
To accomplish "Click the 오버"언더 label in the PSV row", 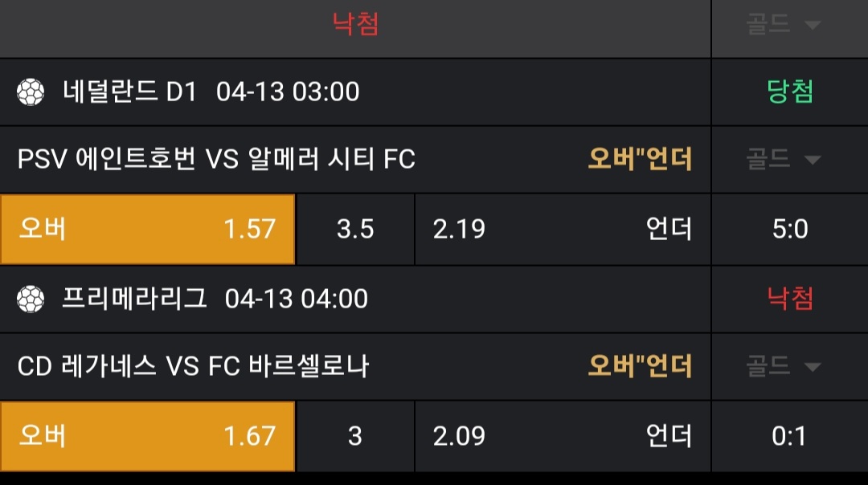I will [x=640, y=160].
